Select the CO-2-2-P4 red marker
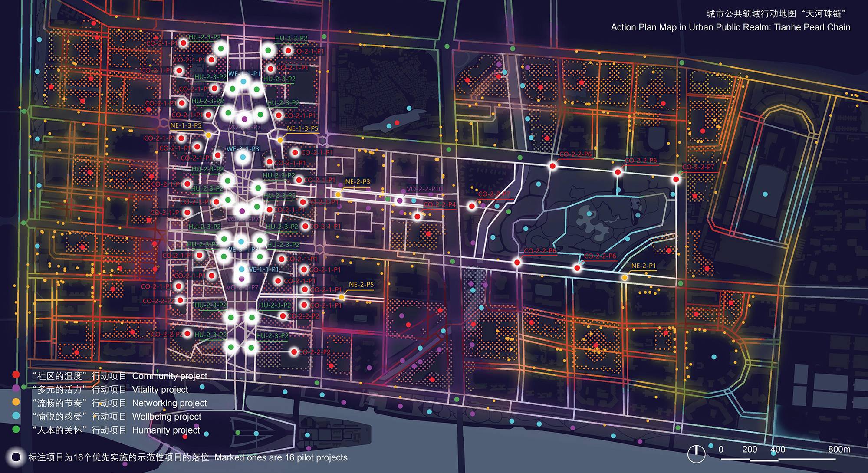The image size is (868, 473). 417,216
